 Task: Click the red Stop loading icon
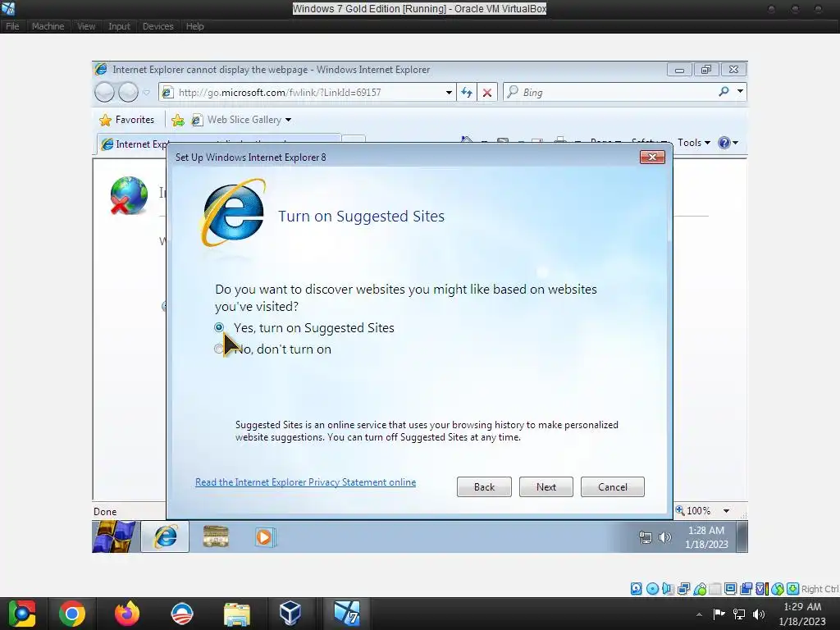point(487,92)
